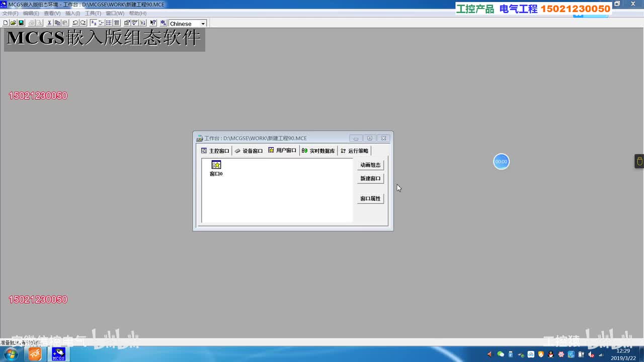Viewport: 644px width, 362px height.
Task: Open a project with the folder icon
Action: tap(14, 23)
